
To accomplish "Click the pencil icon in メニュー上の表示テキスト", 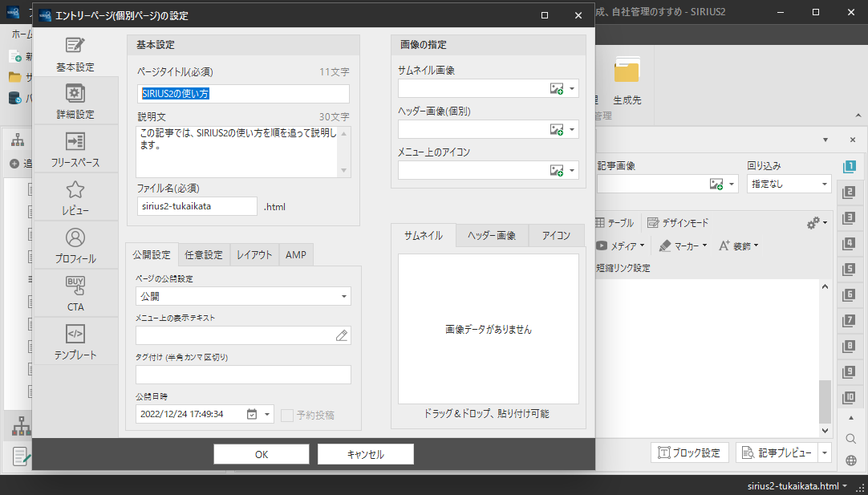I will tap(341, 335).
